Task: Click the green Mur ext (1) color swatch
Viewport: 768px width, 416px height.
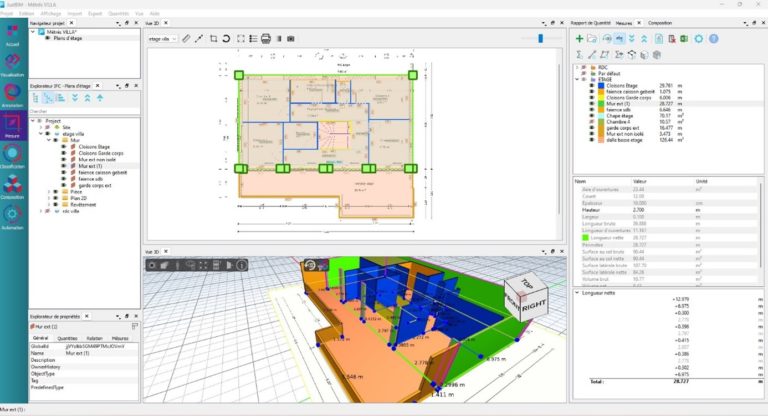Action: pyautogui.click(x=601, y=103)
